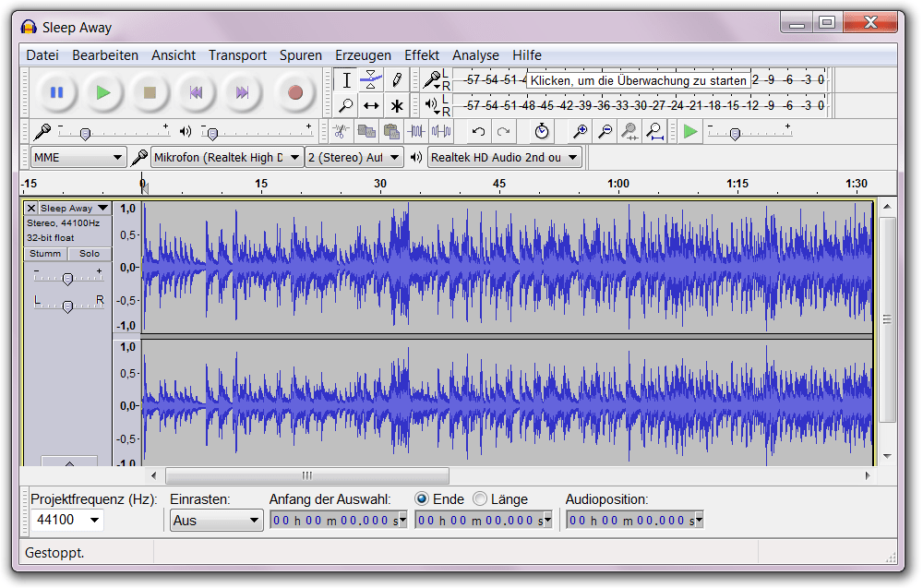Select the Zeichnen pencil draw tool
The height and width of the screenshot is (588, 923).
(397, 79)
